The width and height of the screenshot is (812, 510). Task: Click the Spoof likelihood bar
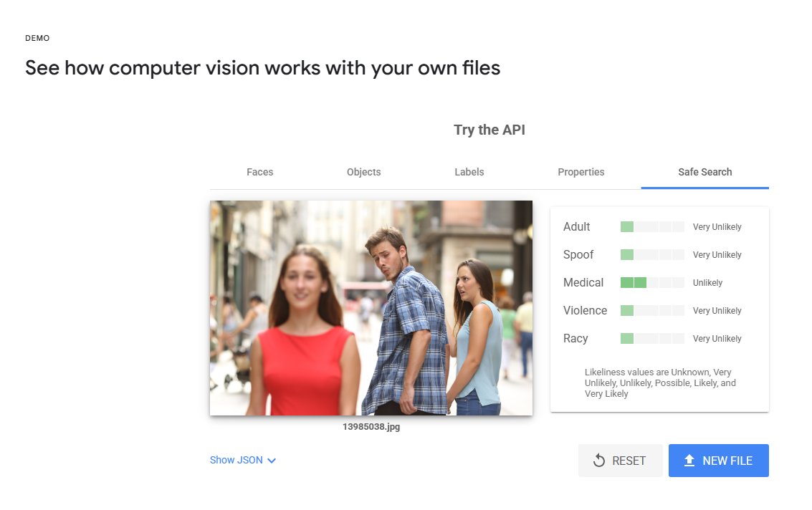[652, 255]
